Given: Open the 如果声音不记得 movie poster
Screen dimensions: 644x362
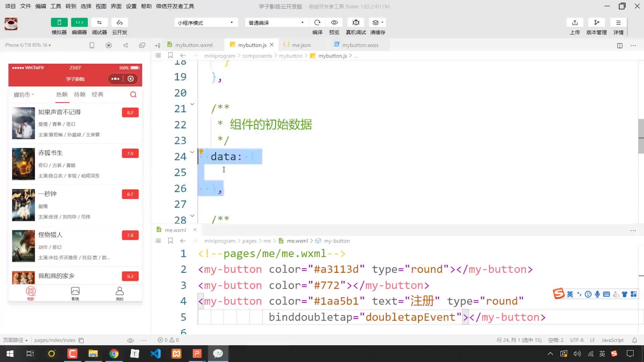Looking at the screenshot, I should [23, 123].
